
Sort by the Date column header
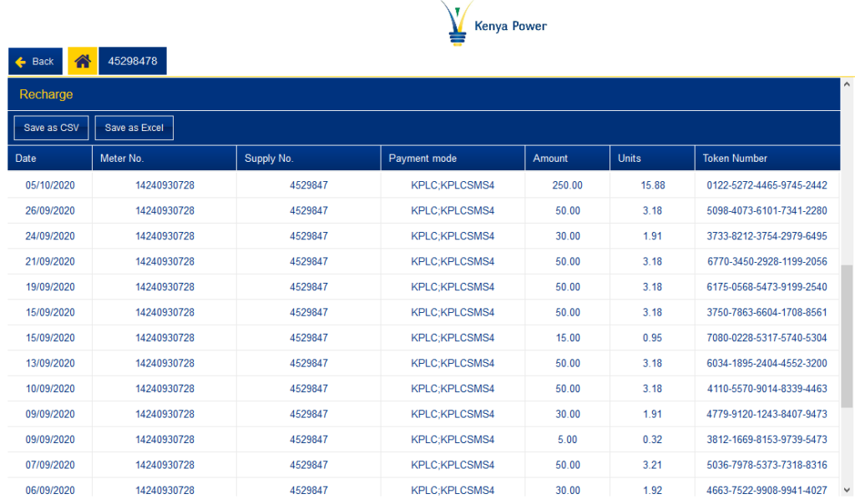49,158
